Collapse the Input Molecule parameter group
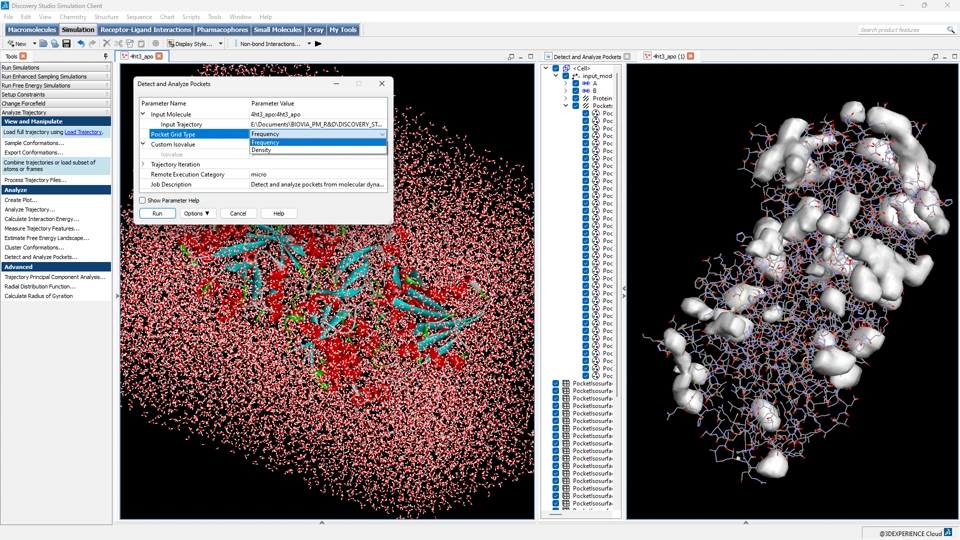960x540 pixels. point(143,114)
